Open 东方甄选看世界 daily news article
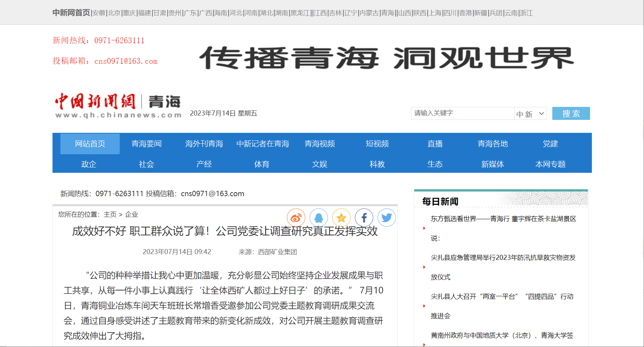The height and width of the screenshot is (347, 644). pos(503,219)
